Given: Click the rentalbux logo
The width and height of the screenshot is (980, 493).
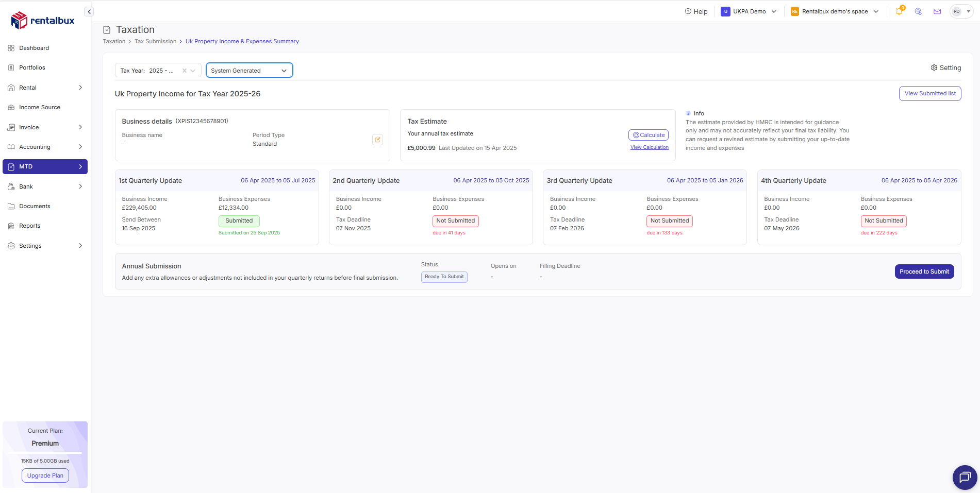Looking at the screenshot, I should [x=43, y=21].
